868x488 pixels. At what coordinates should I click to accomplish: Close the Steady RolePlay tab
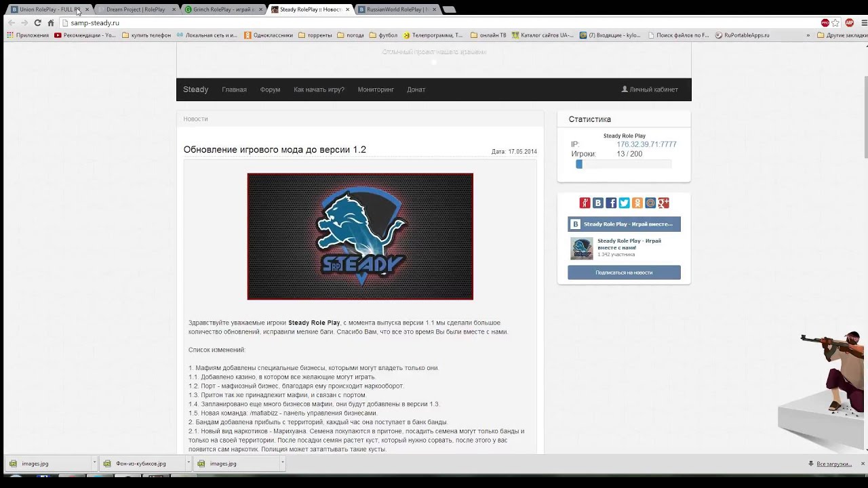click(x=347, y=9)
